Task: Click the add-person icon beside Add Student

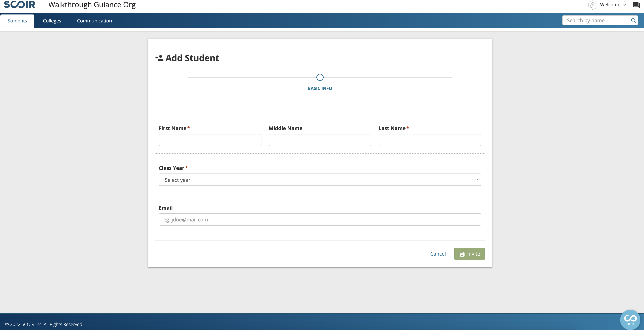Action: point(159,58)
